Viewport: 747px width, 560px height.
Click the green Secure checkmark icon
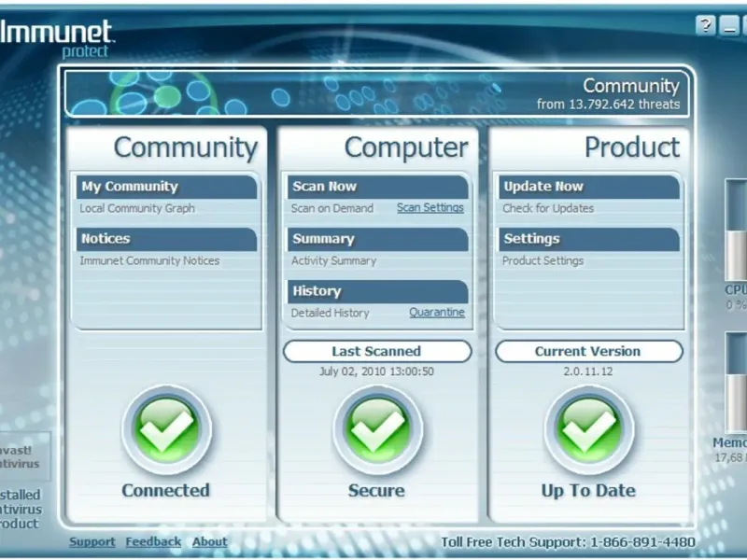point(377,429)
